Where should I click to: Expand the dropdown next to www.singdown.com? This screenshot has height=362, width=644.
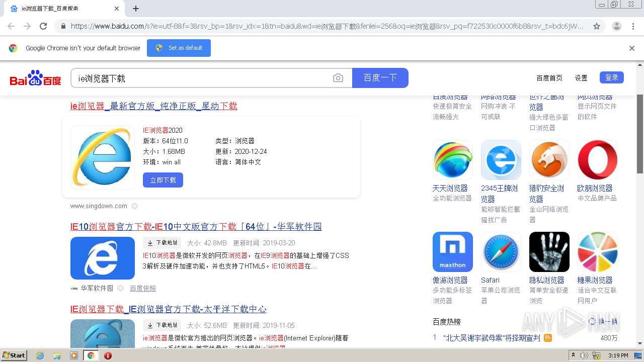(134, 206)
